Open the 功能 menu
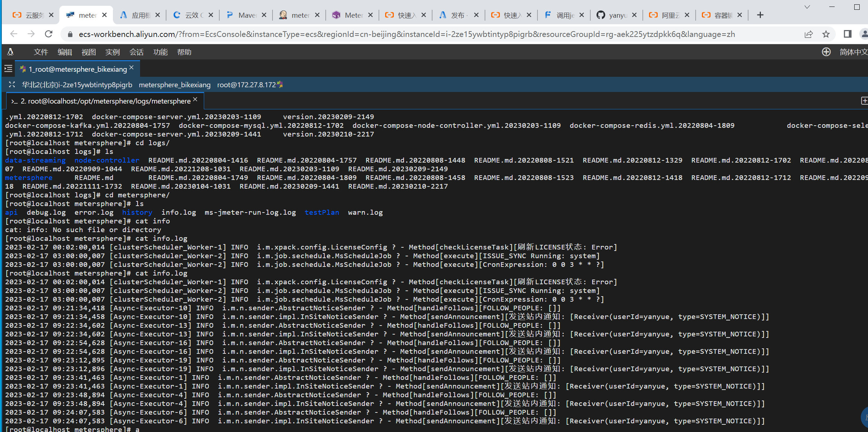The width and height of the screenshot is (868, 432). (x=160, y=52)
